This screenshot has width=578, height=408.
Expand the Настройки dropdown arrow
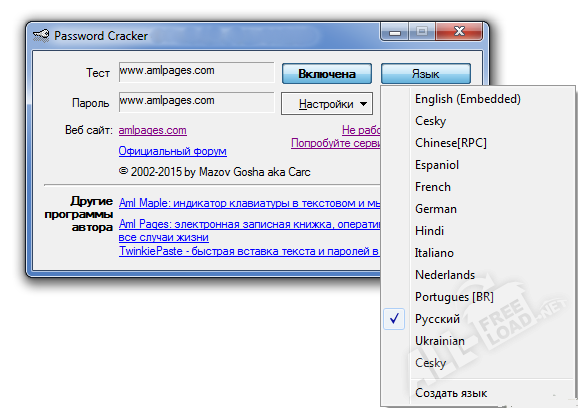pyautogui.click(x=363, y=104)
